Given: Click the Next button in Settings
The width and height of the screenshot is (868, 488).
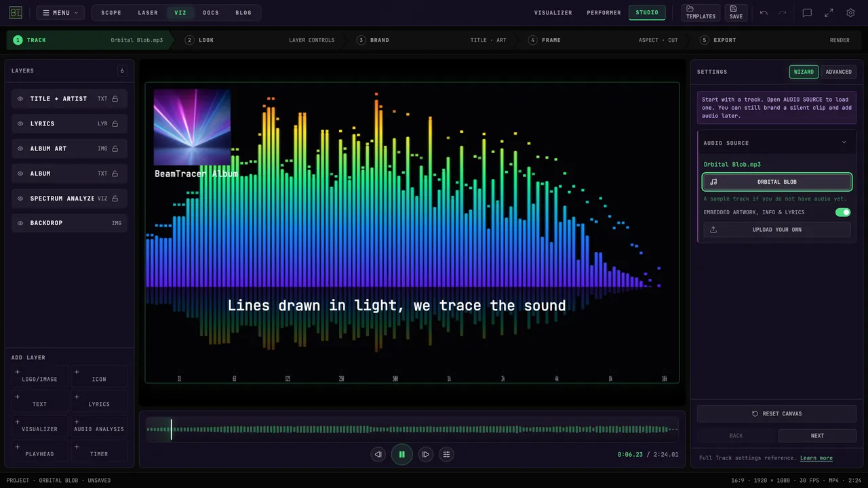Looking at the screenshot, I should (x=818, y=436).
